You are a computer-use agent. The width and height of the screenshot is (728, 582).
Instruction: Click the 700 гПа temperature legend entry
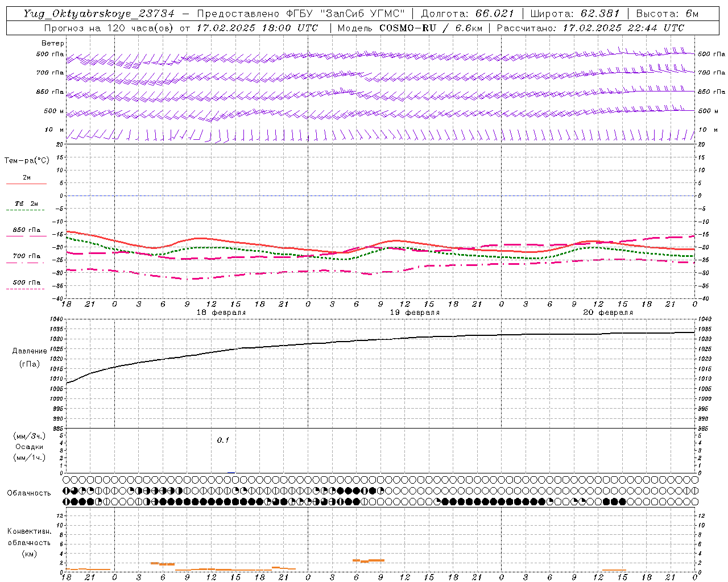tap(26, 256)
